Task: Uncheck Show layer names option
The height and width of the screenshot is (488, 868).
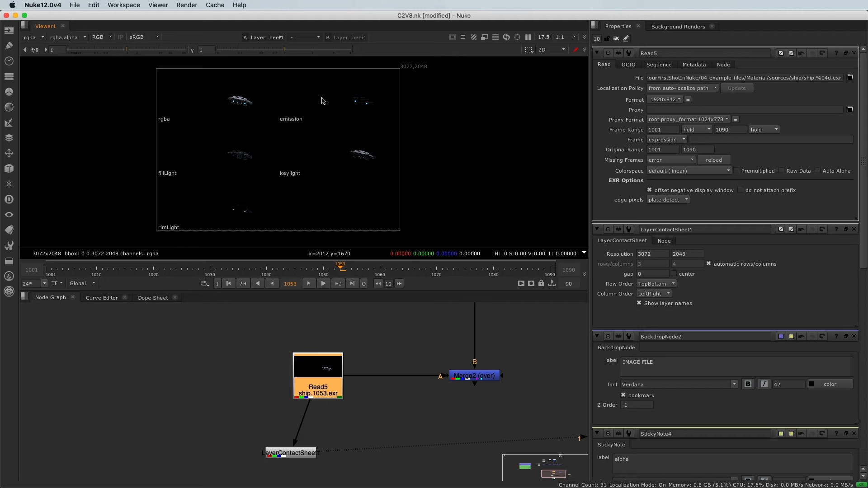Action: pos(639,303)
